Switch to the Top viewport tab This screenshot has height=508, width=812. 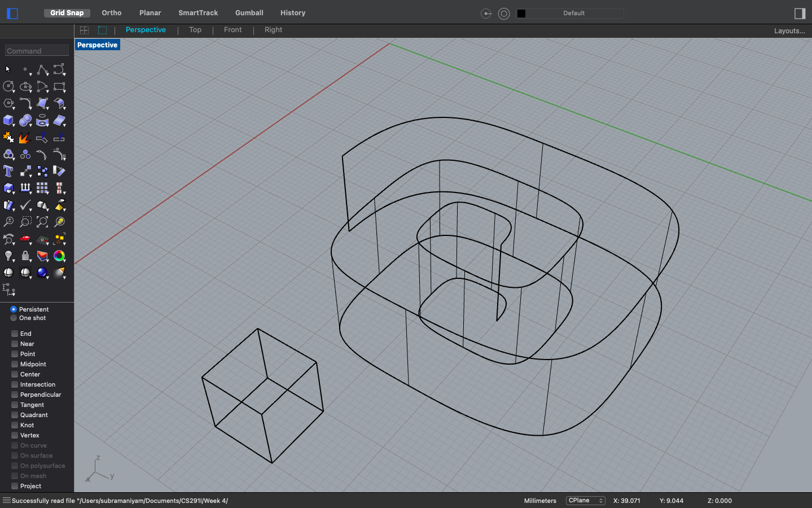(195, 30)
